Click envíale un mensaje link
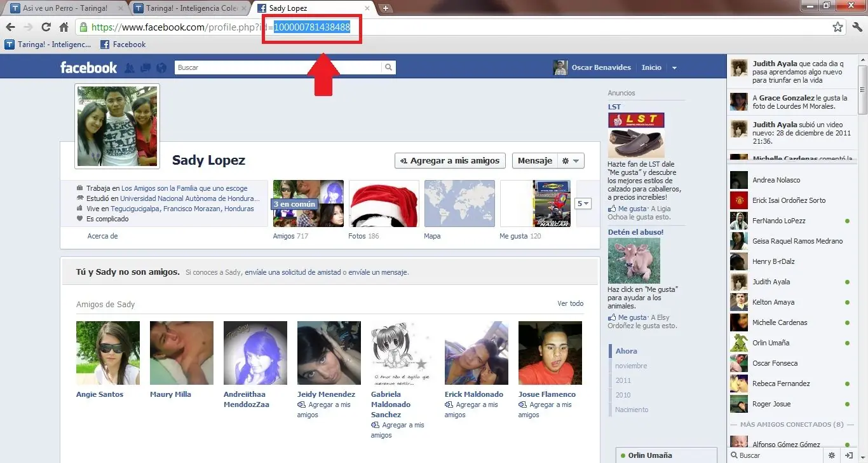The image size is (868, 463). [377, 272]
